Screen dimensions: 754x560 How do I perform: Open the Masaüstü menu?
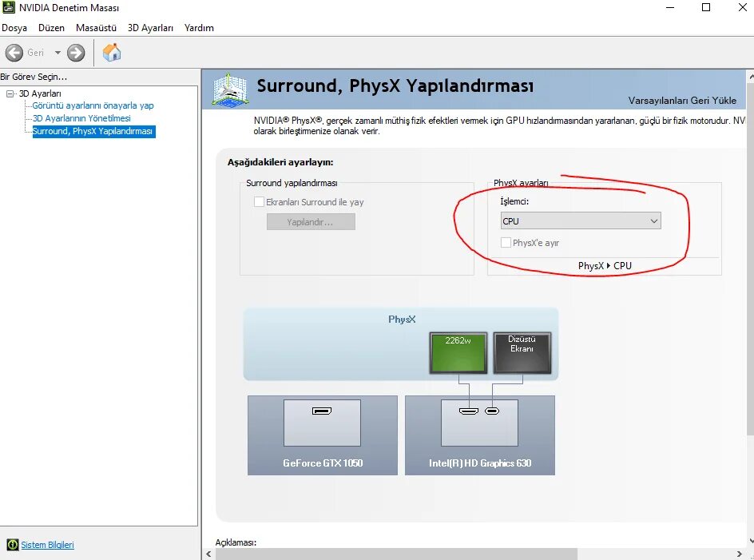pyautogui.click(x=96, y=27)
